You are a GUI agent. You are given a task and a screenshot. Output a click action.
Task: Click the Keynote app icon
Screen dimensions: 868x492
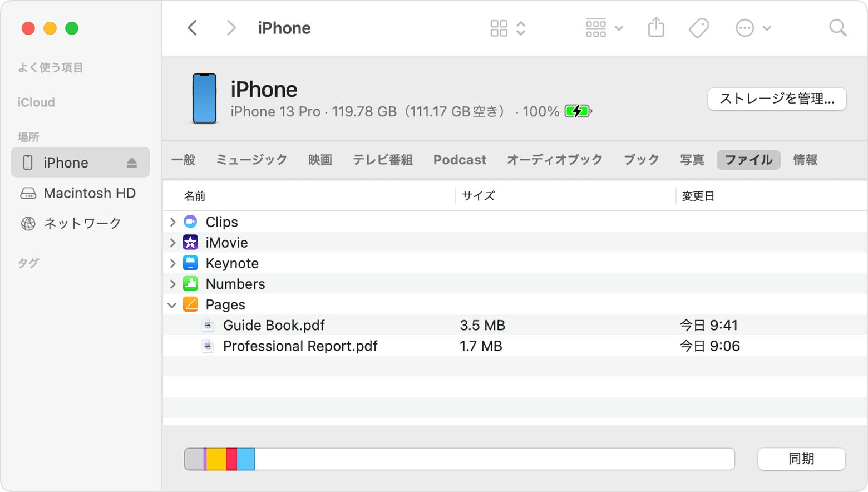(190, 263)
